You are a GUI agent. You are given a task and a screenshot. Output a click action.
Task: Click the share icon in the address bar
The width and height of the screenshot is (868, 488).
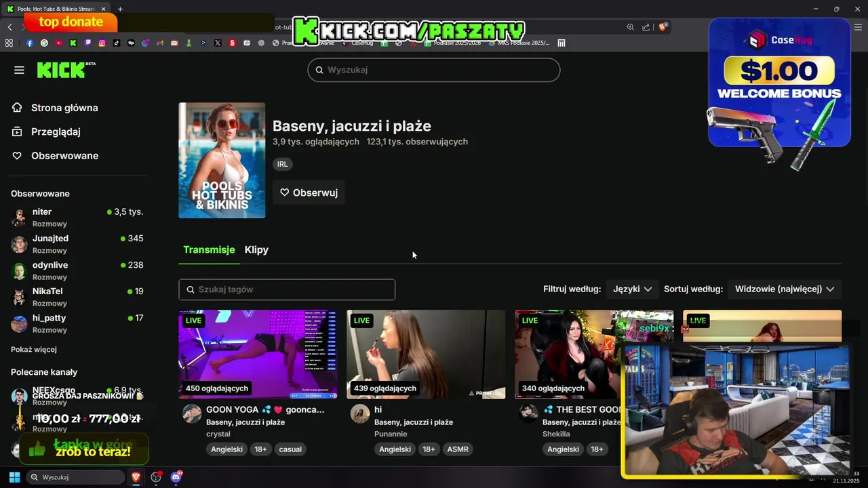(646, 27)
